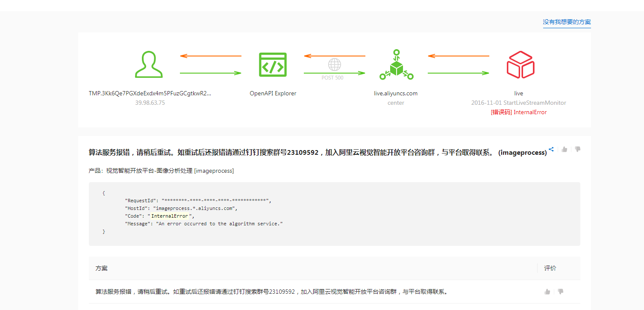644x310 pixels.
Task: Click the highlighted InternalError code value
Action: click(169, 216)
